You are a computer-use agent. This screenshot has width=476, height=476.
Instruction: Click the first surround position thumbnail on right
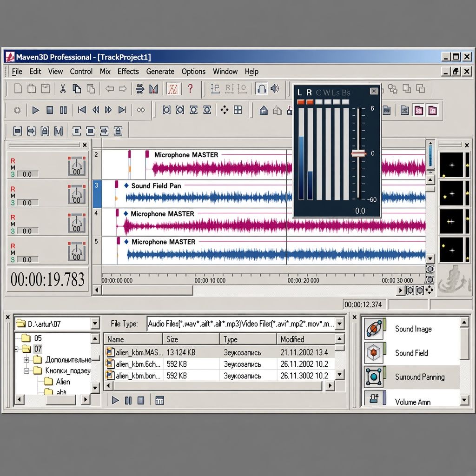click(x=451, y=165)
